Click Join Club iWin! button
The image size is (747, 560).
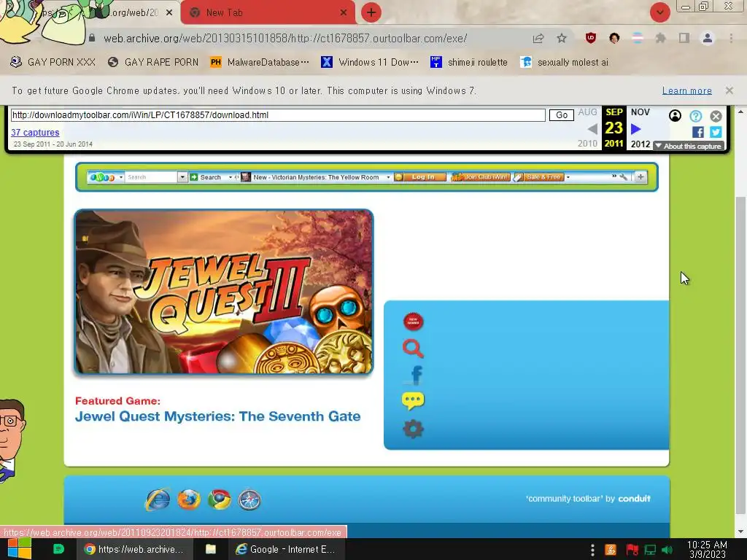(x=480, y=177)
